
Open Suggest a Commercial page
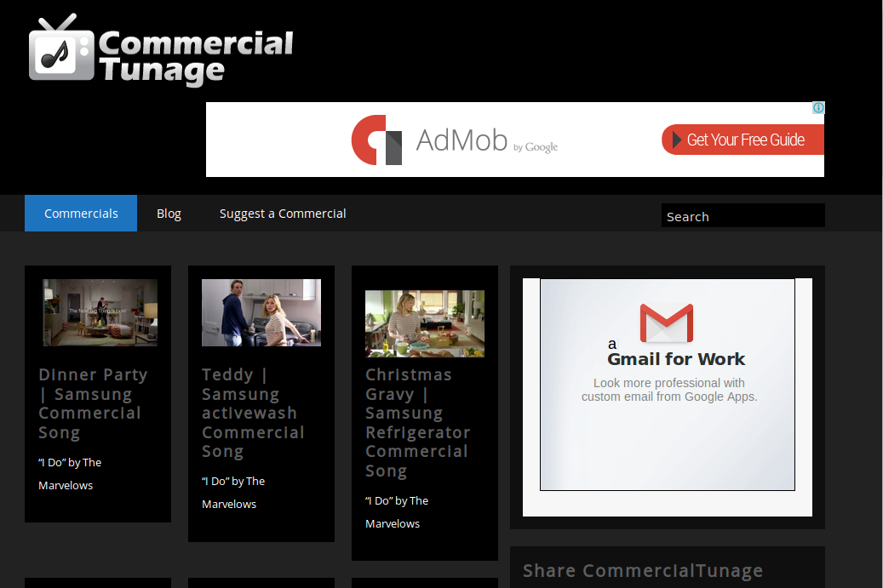click(283, 214)
